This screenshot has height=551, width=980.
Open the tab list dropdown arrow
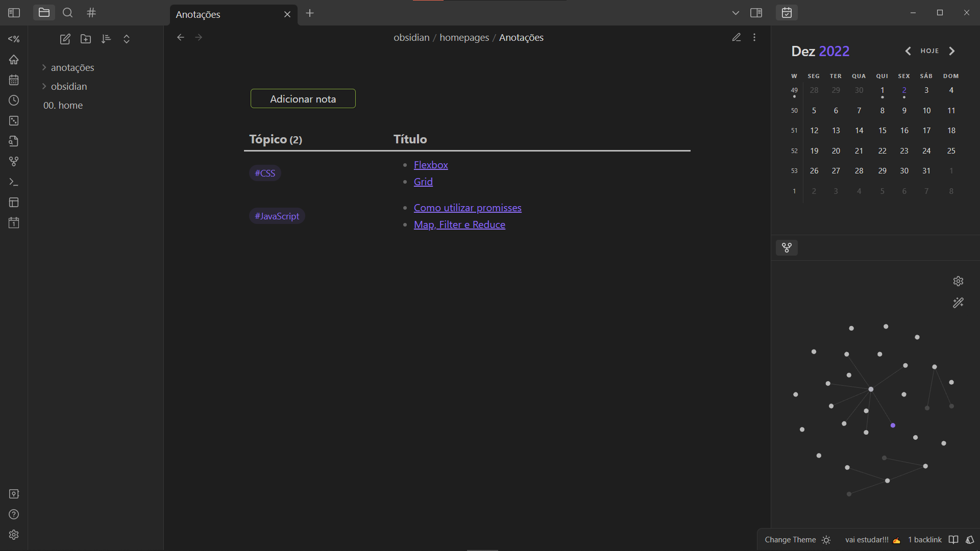point(736,13)
